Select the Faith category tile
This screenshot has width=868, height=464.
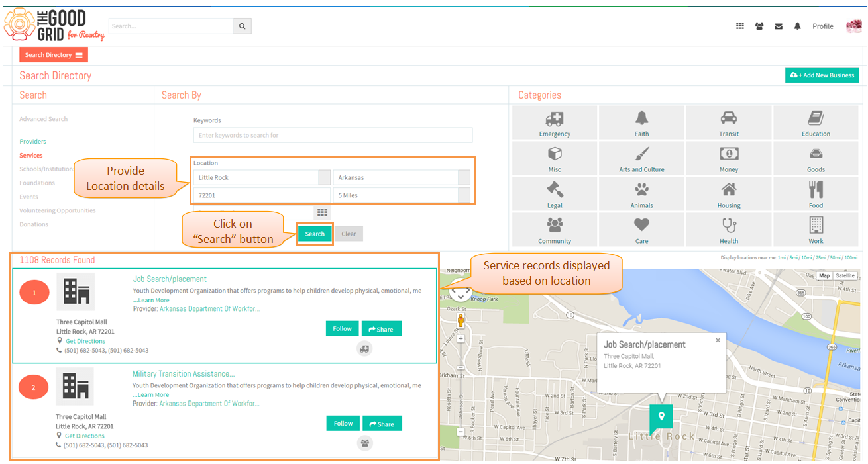click(641, 123)
